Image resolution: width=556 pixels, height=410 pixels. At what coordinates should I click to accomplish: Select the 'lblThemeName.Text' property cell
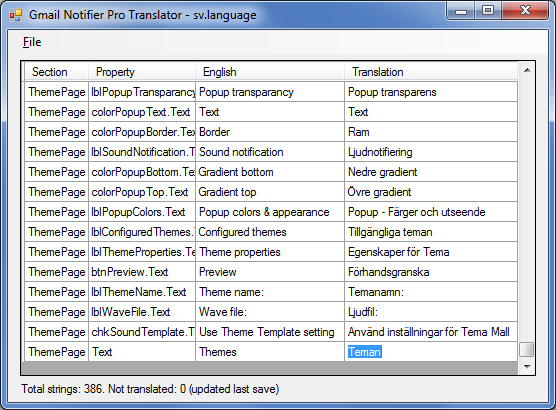pos(142,292)
